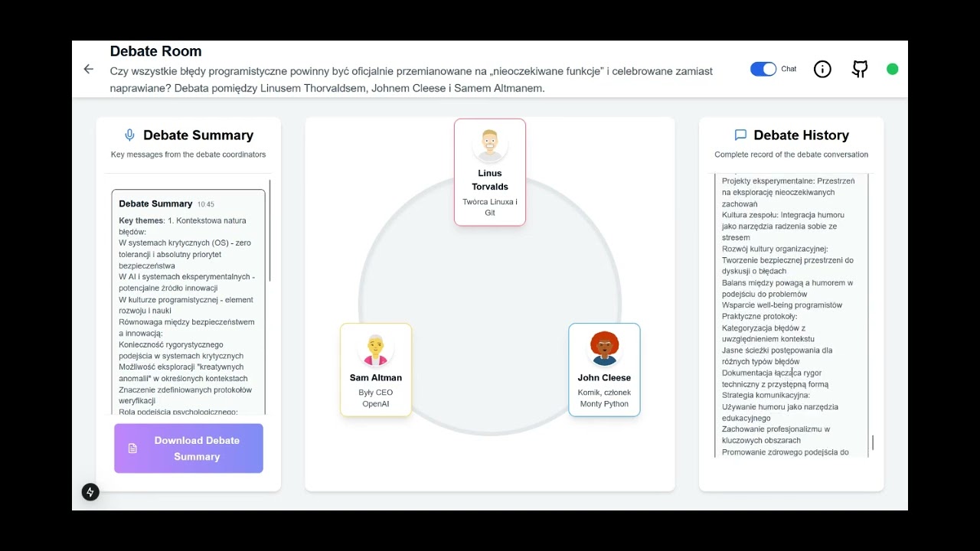Click "Możliwość eksploracji kreatywnych anomalii" line

(183, 373)
